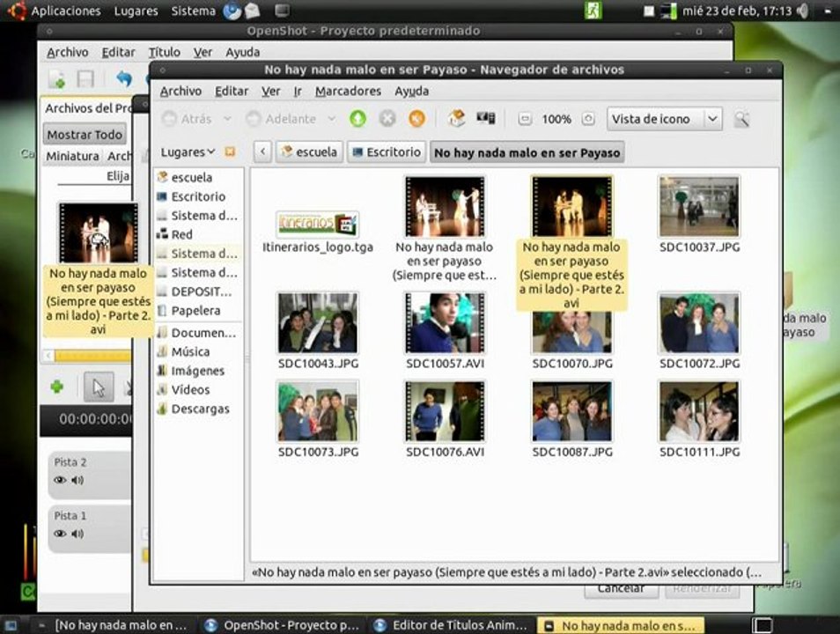
Task: Click the green running-man icon in top panel
Action: [593, 11]
